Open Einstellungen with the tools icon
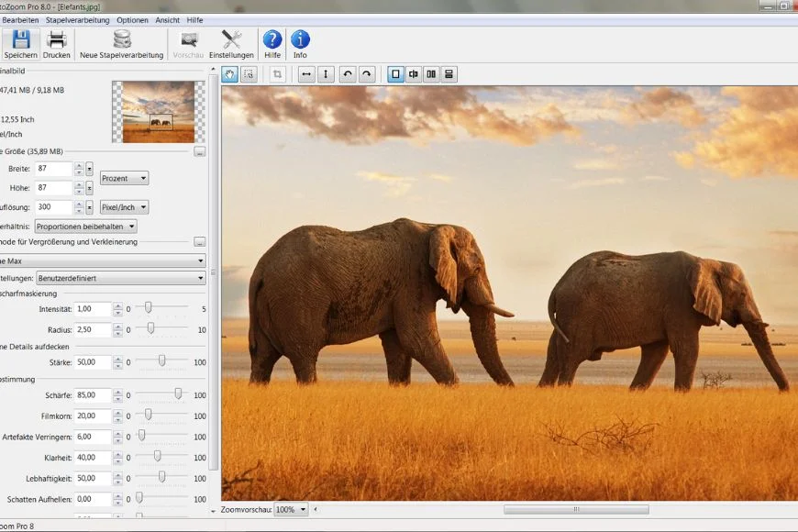This screenshot has height=532, width=798. 231,40
